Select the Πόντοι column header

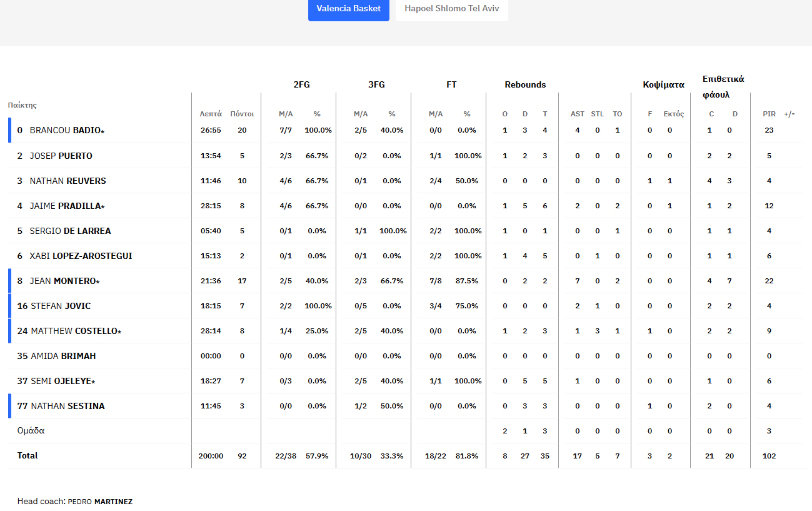(242, 114)
